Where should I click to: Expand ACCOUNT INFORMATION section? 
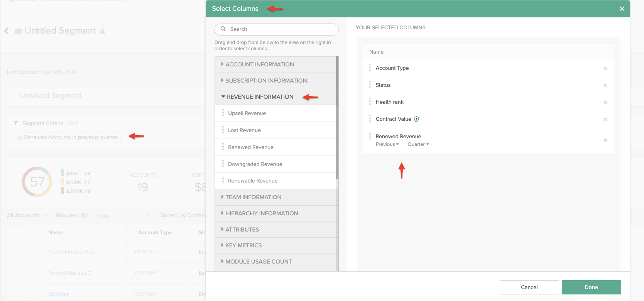point(276,64)
